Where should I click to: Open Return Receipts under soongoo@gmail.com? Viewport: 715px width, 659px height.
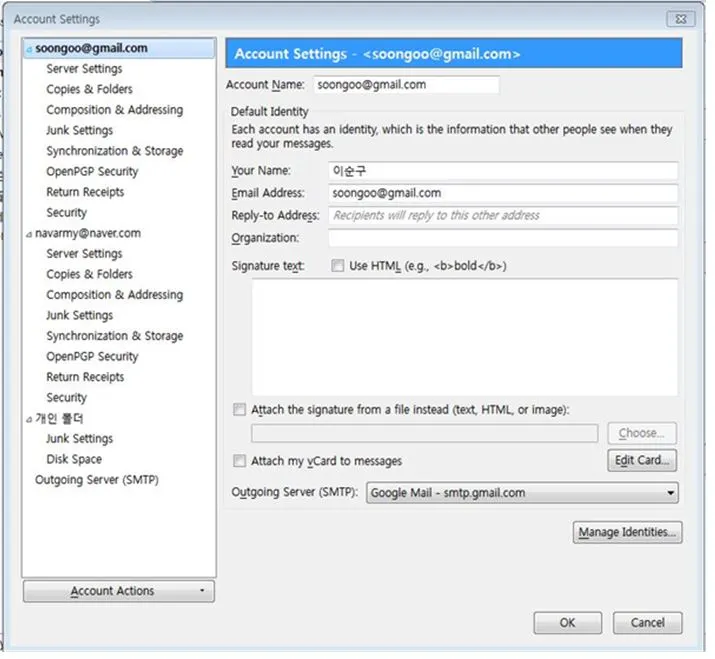[x=85, y=192]
